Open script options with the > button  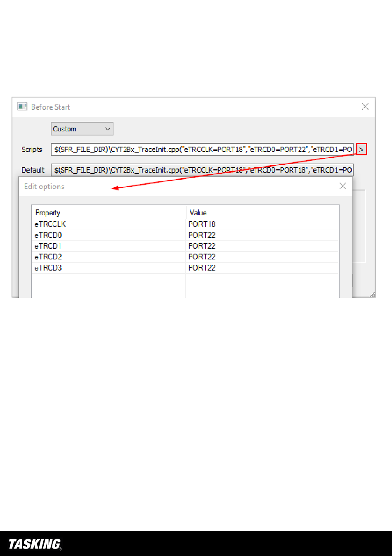pos(362,150)
